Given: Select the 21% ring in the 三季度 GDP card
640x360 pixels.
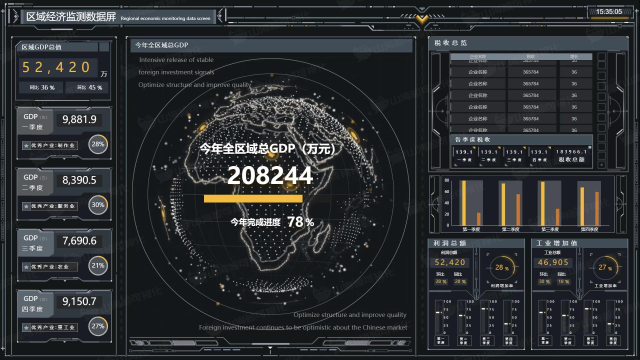Looking at the screenshot, I should pyautogui.click(x=98, y=265).
